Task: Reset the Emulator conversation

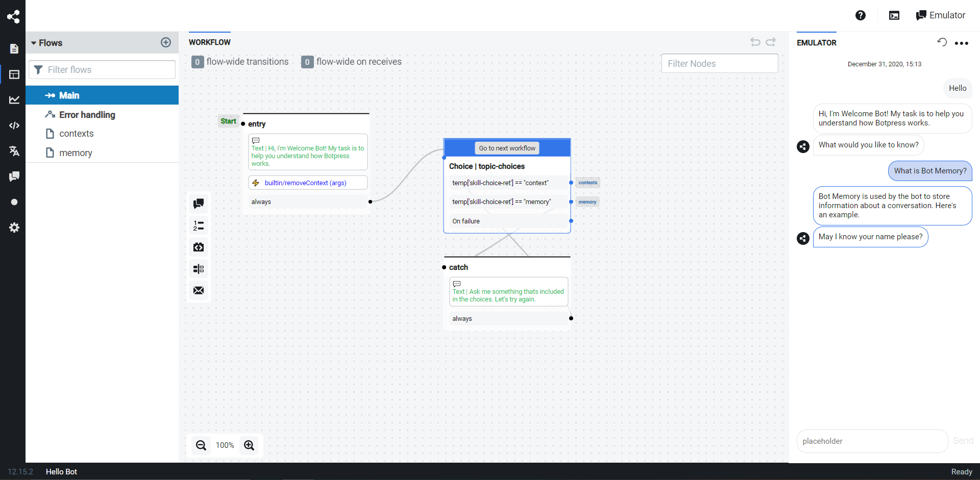Action: coord(942,42)
